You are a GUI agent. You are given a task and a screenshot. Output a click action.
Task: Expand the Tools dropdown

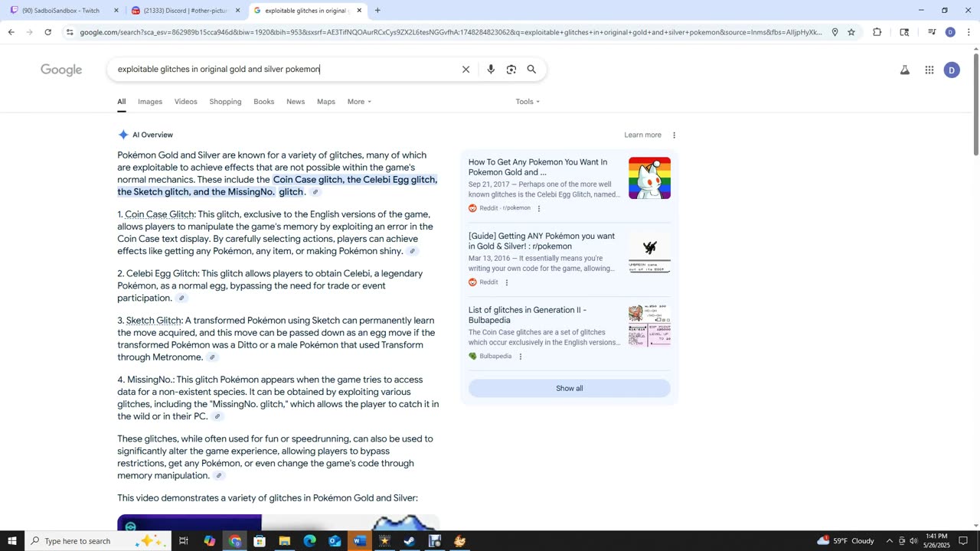[528, 102]
